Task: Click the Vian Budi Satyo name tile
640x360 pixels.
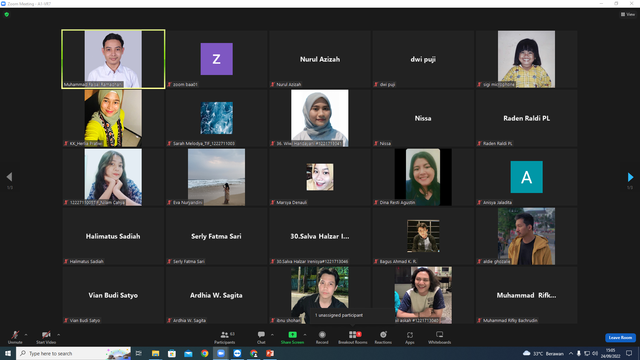Action: click(113, 295)
